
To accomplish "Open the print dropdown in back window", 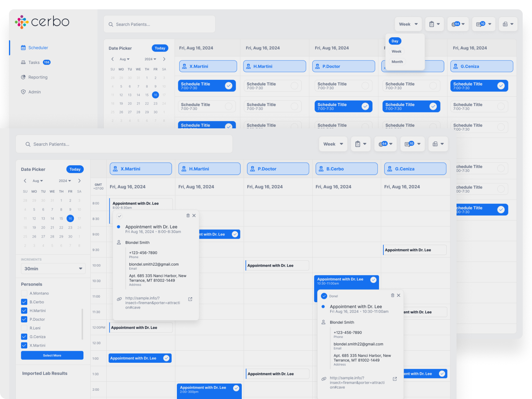I will coord(508,24).
